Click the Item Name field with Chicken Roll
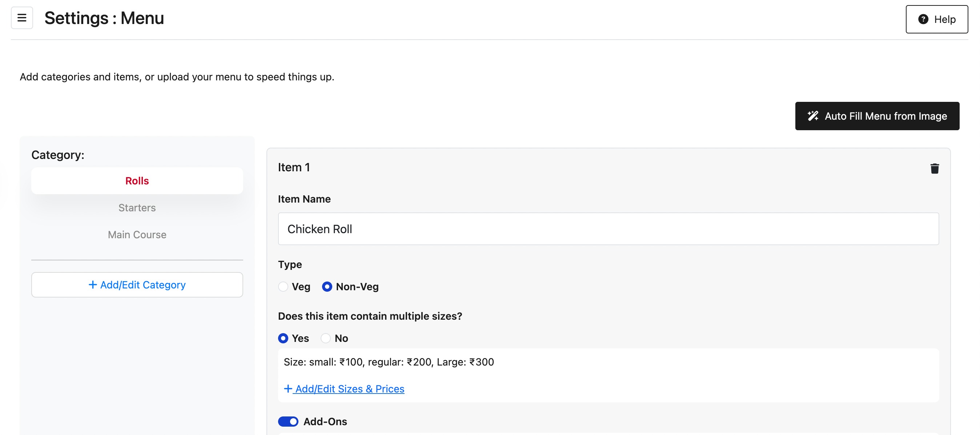Screen dimensions: 980x435 608,229
